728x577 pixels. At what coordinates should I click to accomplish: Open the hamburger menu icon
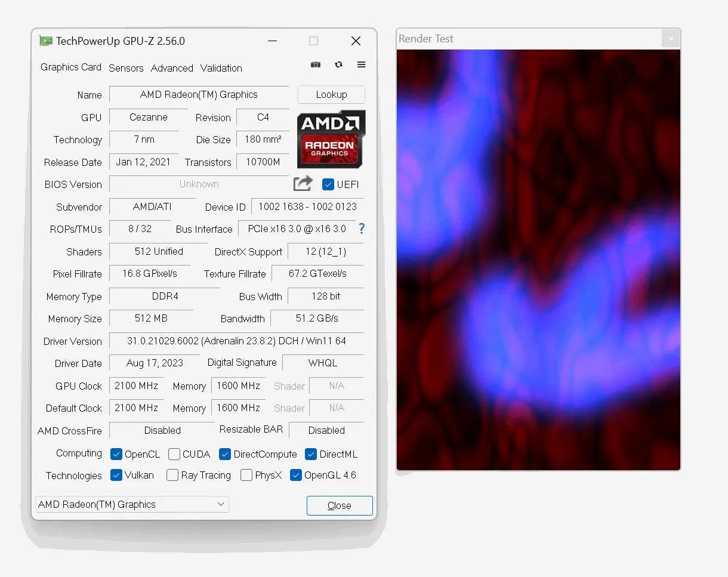[361, 64]
